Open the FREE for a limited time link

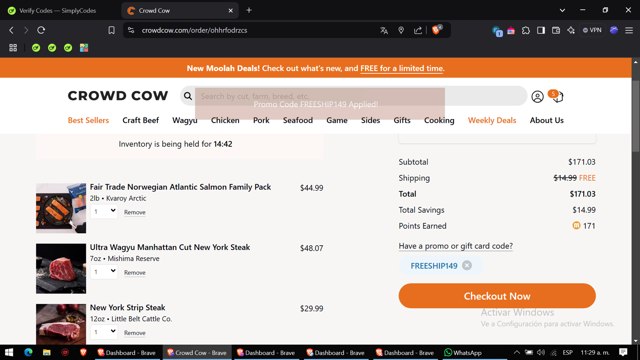[402, 69]
